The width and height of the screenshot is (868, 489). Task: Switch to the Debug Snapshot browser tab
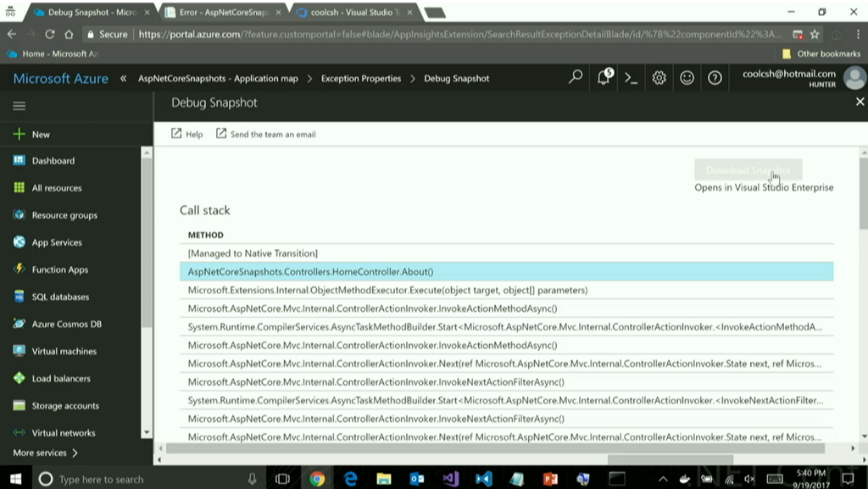pos(91,12)
